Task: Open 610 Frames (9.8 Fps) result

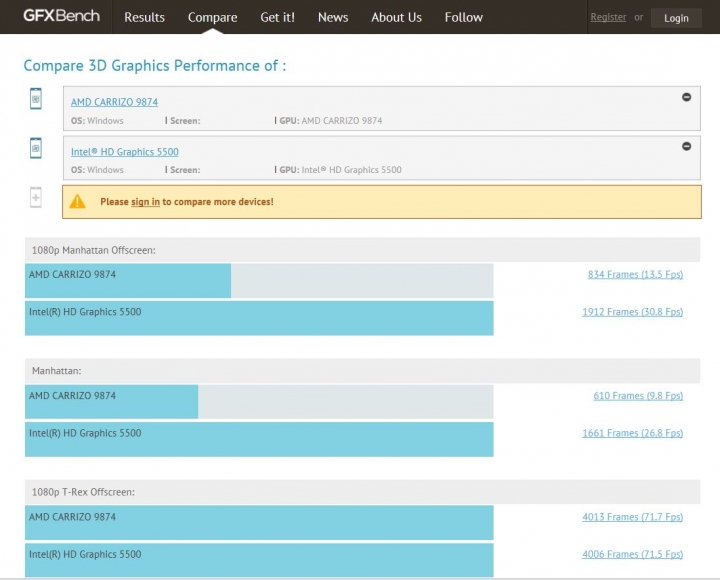Action: pyautogui.click(x=638, y=395)
